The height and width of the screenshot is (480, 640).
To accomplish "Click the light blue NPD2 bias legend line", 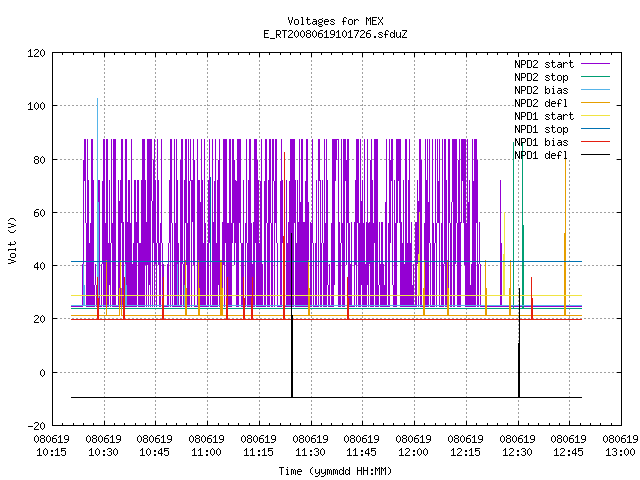I will tap(596, 89).
